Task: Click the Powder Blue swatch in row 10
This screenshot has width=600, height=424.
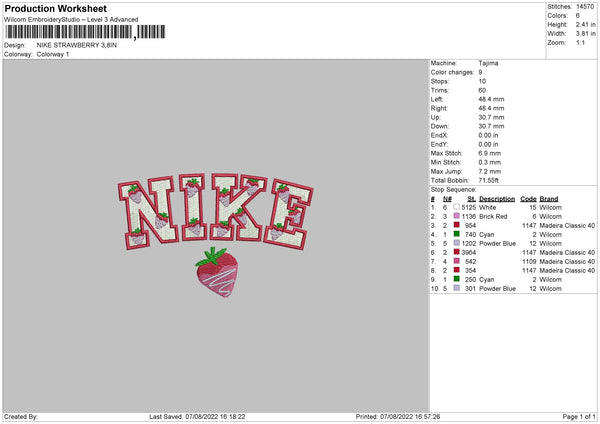Action: 457,288
